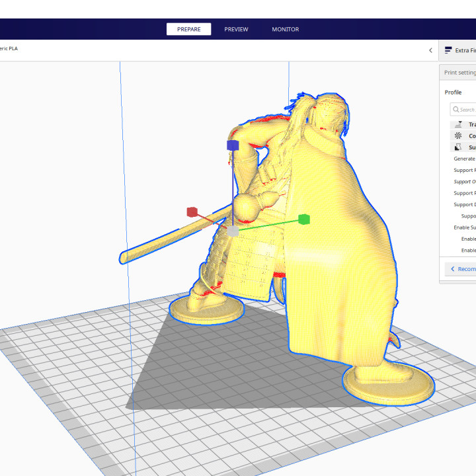Click the Recommended settings button

click(x=461, y=268)
